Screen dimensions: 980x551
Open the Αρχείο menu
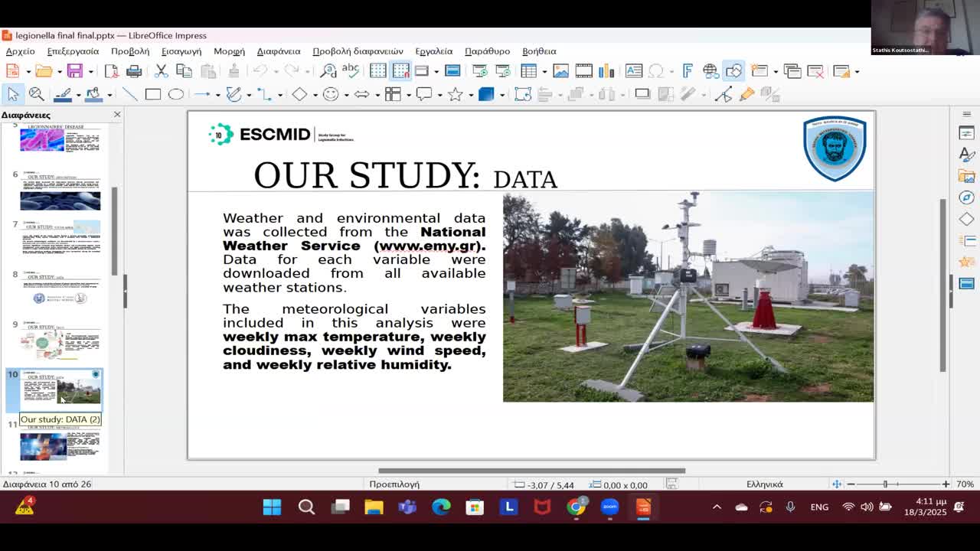pyautogui.click(x=21, y=51)
